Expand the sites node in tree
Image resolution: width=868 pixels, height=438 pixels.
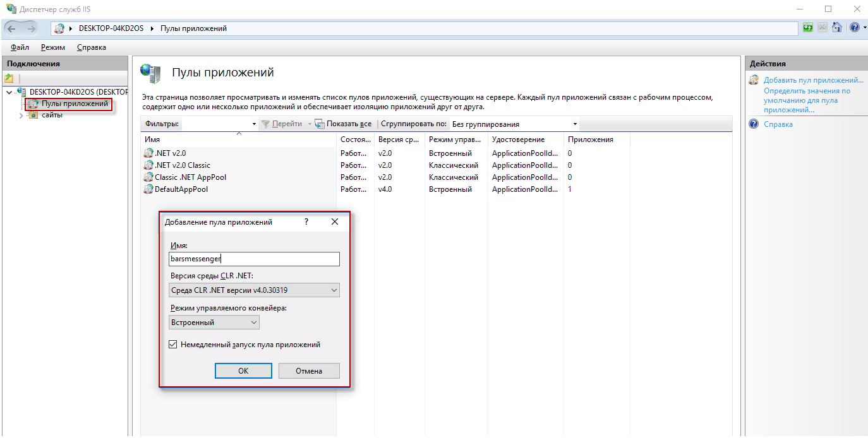pos(21,115)
